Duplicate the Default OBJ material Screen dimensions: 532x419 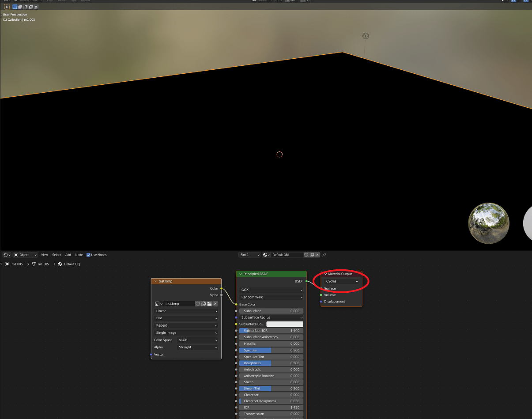click(312, 255)
